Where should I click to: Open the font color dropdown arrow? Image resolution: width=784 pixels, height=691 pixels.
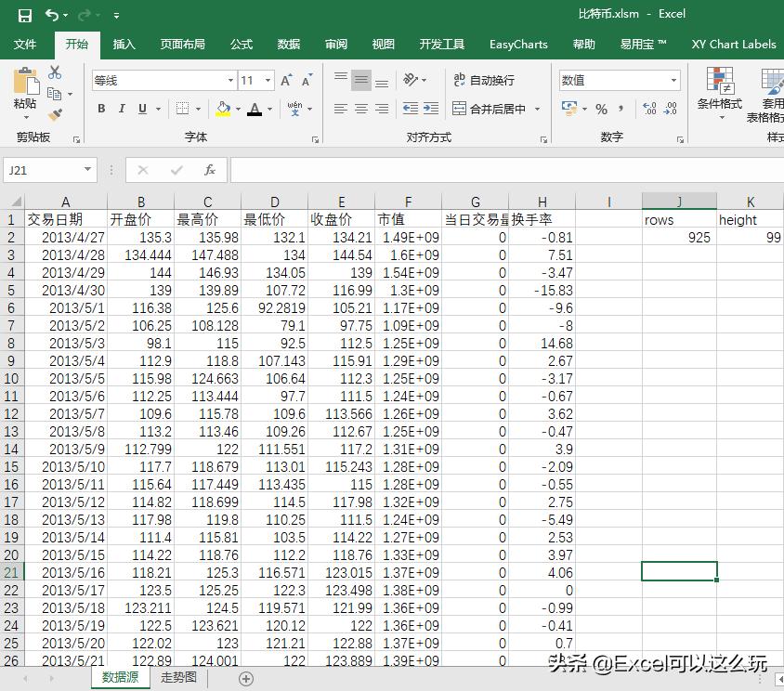(269, 110)
